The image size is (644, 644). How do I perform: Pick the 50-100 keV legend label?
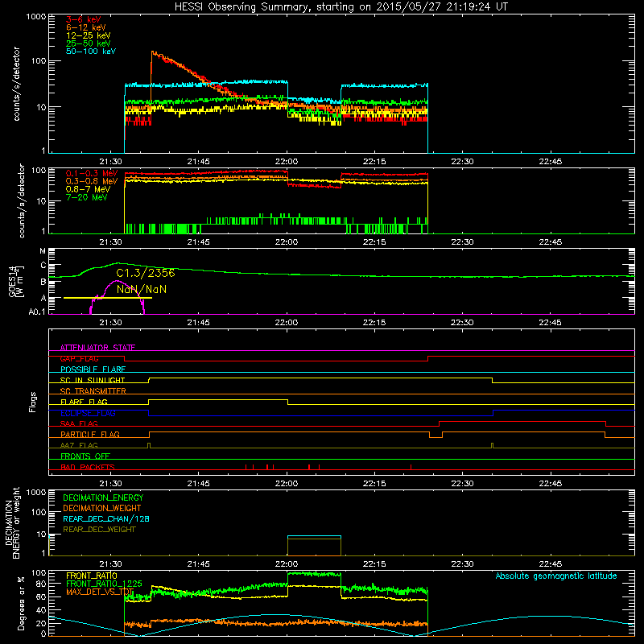(x=90, y=52)
